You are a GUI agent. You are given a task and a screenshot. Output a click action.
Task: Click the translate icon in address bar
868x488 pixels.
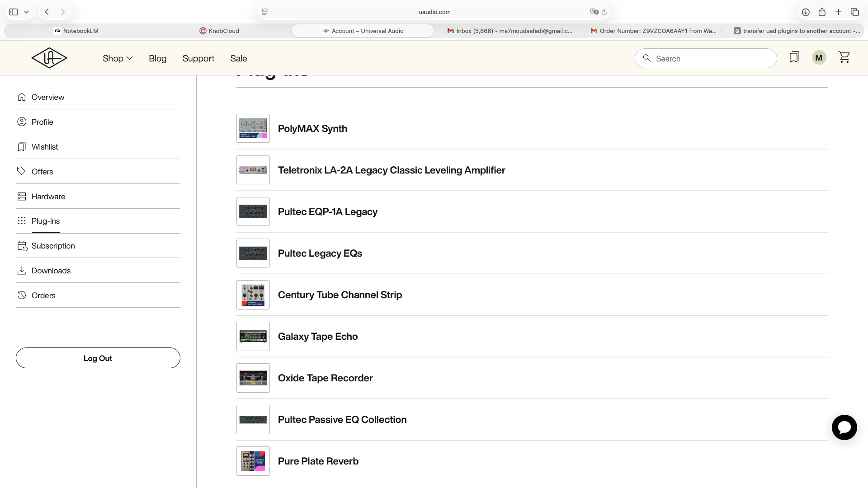[594, 12]
